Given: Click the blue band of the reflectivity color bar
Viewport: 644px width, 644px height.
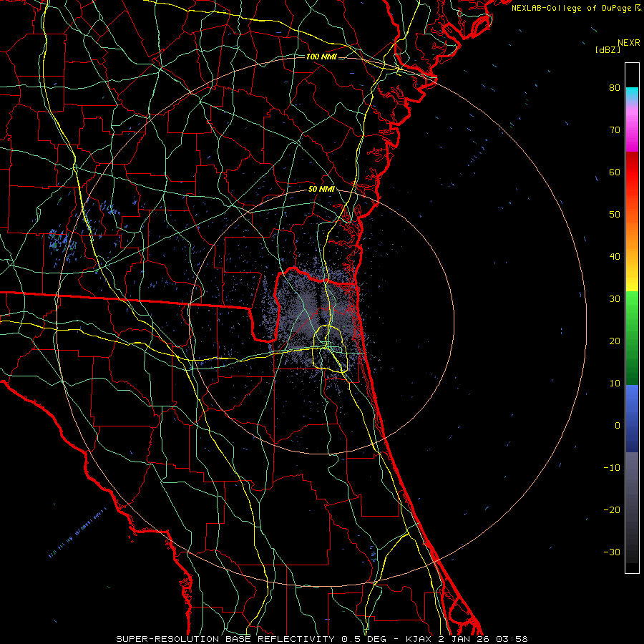Looking at the screenshot, I should pos(632,418).
